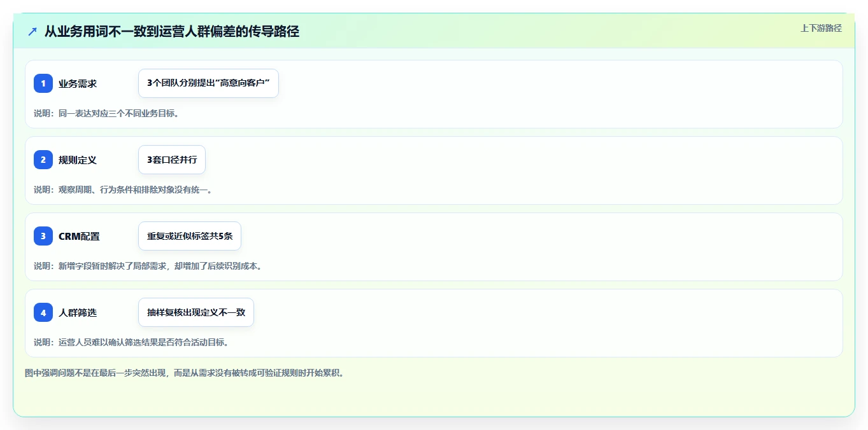The height and width of the screenshot is (430, 868).
Task: Click the title 从业务用词不一致到运营人群偏差的传导路径
Action: [x=171, y=31]
